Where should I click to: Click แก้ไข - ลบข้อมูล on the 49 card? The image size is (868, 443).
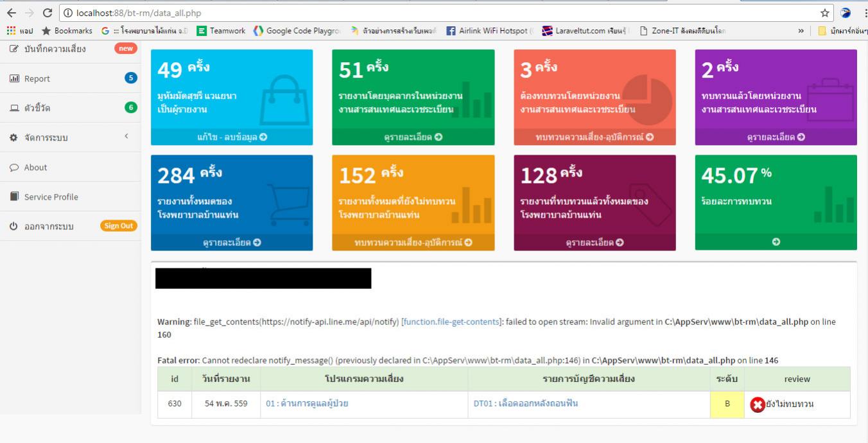[232, 137]
